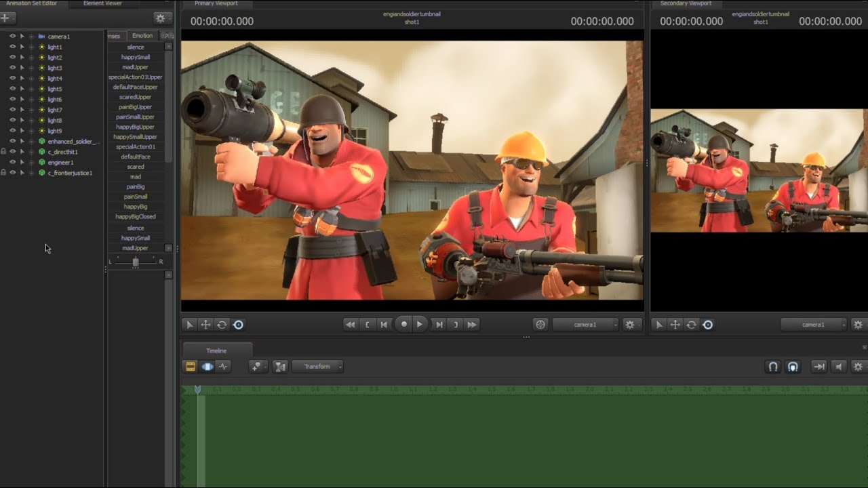Fast forward with the double-right arrow button
The height and width of the screenshot is (488, 868).
coord(473,325)
